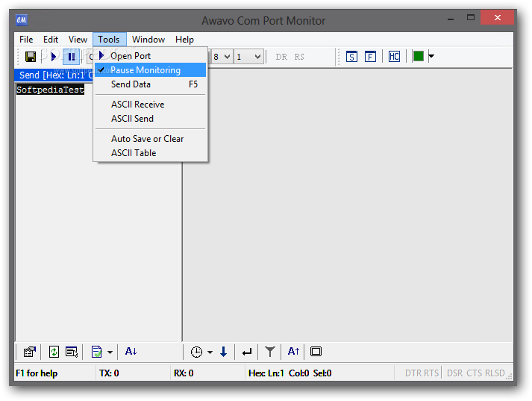
Task: Click the green refresh document icon
Action: tap(54, 352)
